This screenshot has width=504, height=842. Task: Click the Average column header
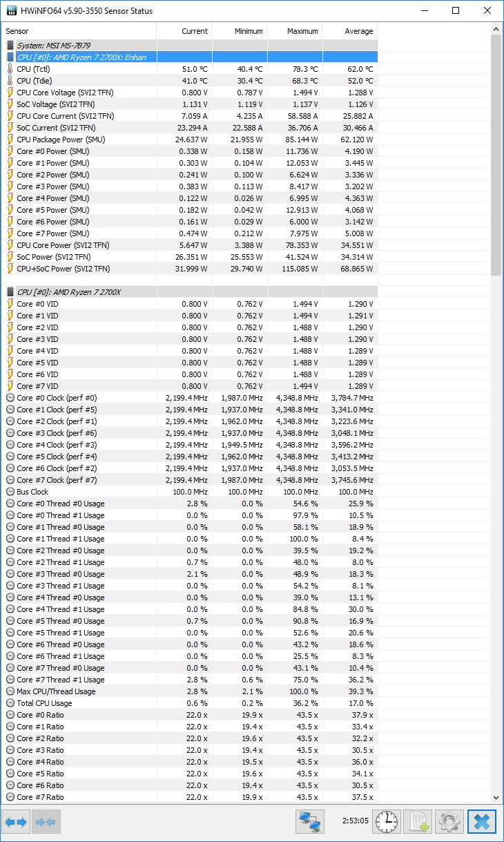(350, 31)
